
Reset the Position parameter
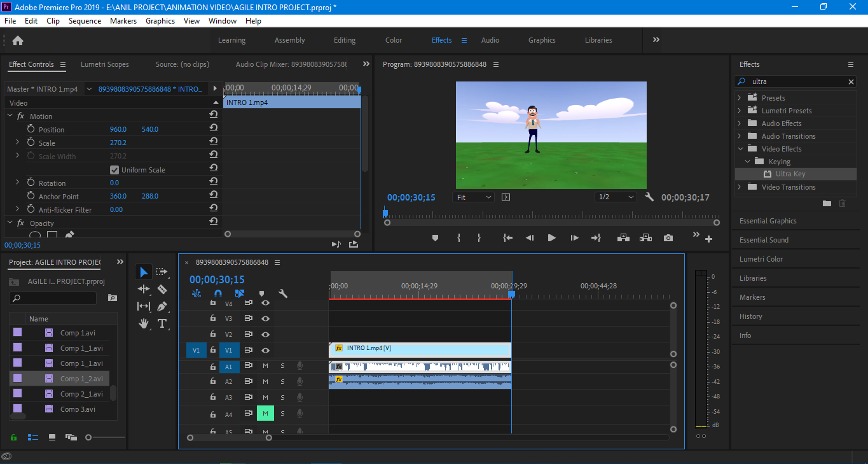pos(214,128)
